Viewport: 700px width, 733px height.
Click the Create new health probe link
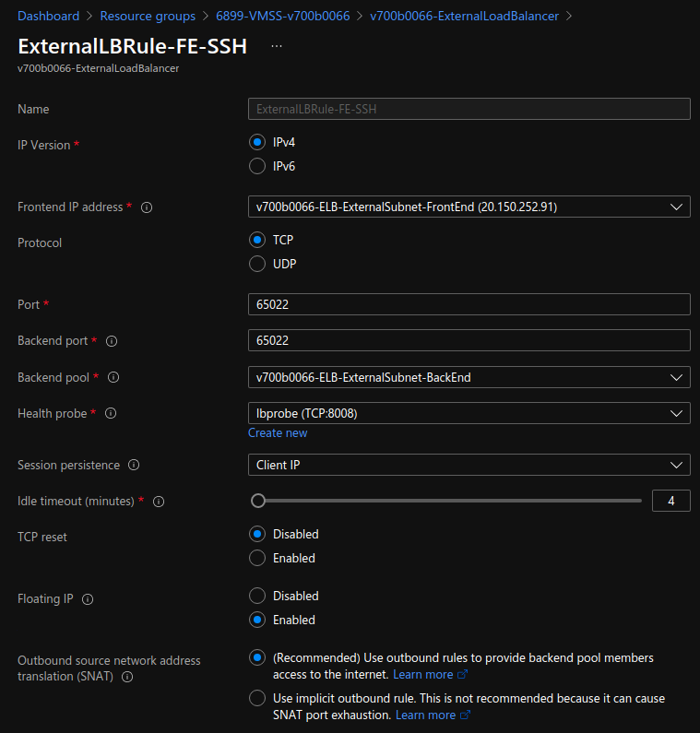(x=278, y=433)
